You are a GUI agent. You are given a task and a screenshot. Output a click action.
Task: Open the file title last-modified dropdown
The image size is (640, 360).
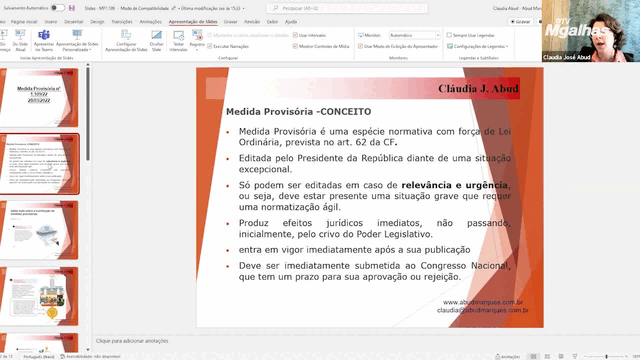[244, 8]
